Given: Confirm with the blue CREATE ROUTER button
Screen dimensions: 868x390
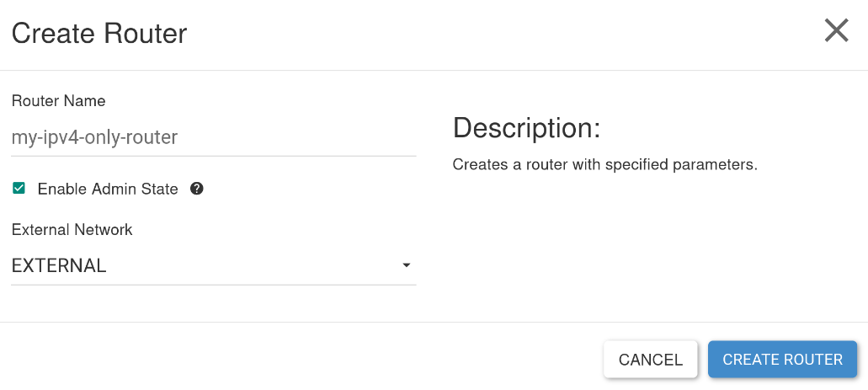Looking at the screenshot, I should click(782, 360).
